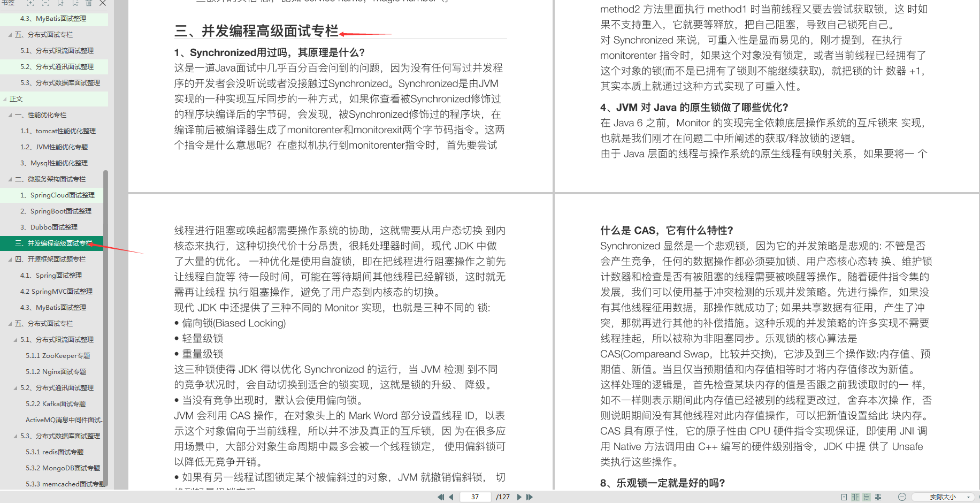This screenshot has width=980, height=503.
Task: Click bullet text 轻量级锁
Action: (203, 339)
